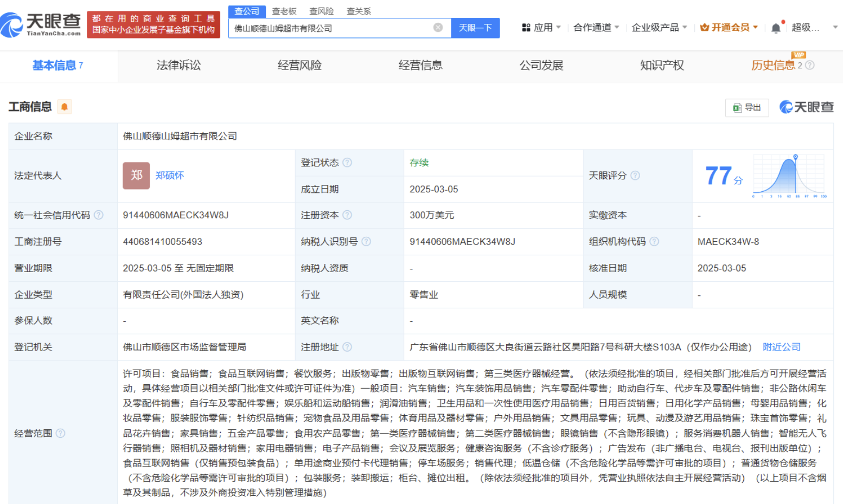Open the notification bell
Viewport: 843px width, 504px height.
click(x=776, y=28)
